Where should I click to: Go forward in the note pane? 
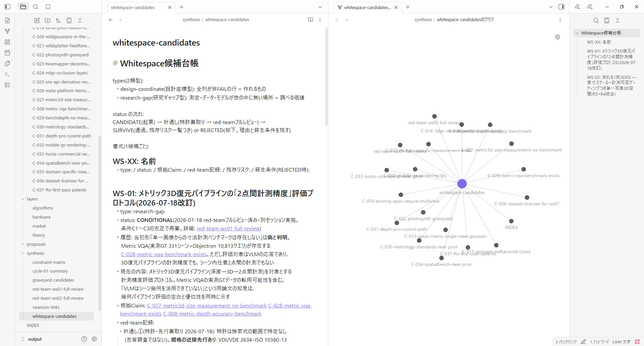click(120, 20)
